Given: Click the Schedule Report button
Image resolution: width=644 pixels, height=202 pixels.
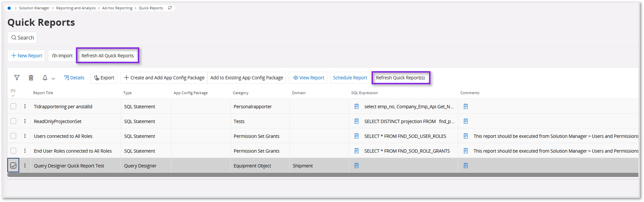Looking at the screenshot, I should [350, 78].
